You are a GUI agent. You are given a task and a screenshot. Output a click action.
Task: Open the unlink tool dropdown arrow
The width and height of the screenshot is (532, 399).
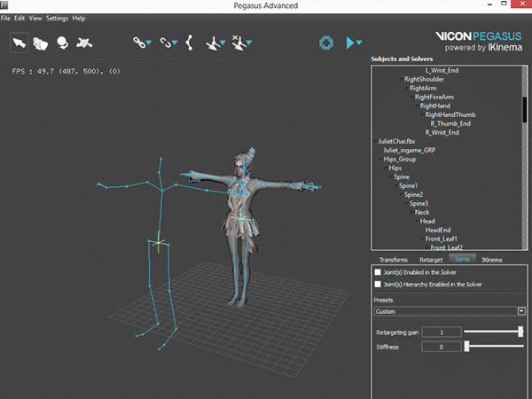click(x=175, y=43)
